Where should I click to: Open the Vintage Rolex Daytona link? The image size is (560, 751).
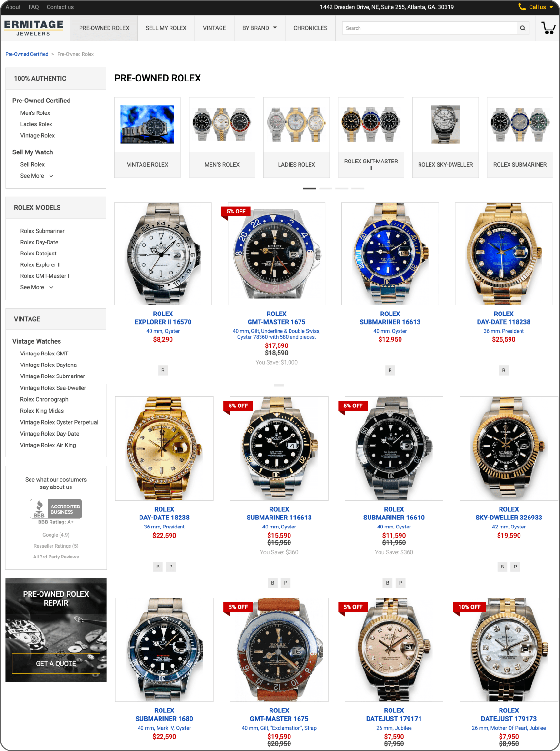click(x=49, y=365)
